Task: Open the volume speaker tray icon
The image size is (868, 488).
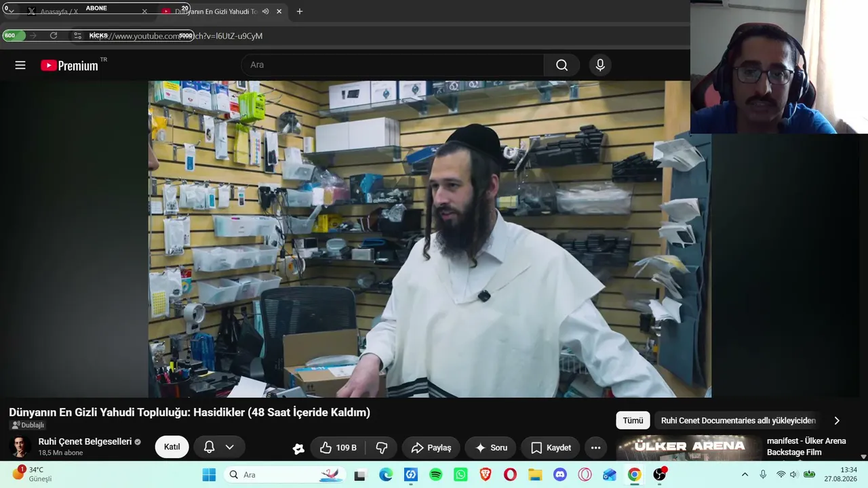Action: click(x=793, y=475)
